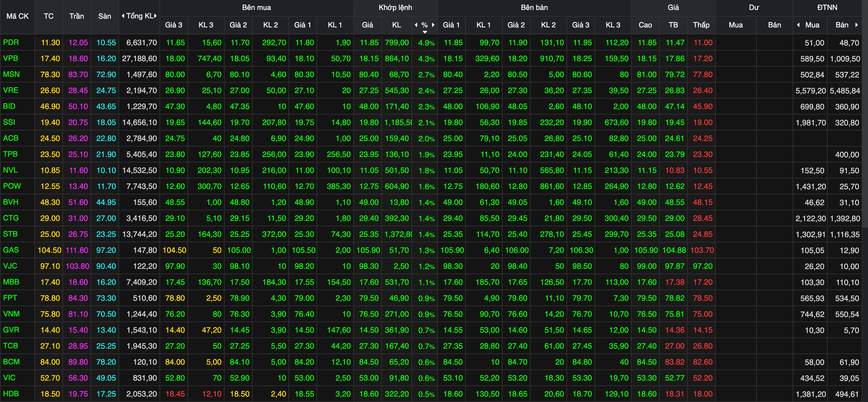
Task: Click HDB bid price 18.45 in red
Action: coord(175,394)
